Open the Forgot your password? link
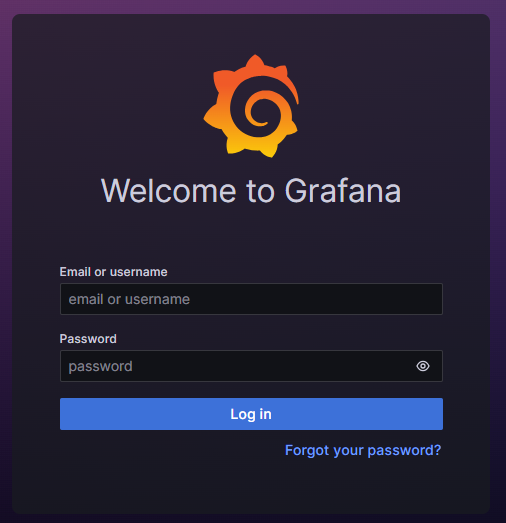Viewport: 506px width, 523px height. click(x=363, y=450)
